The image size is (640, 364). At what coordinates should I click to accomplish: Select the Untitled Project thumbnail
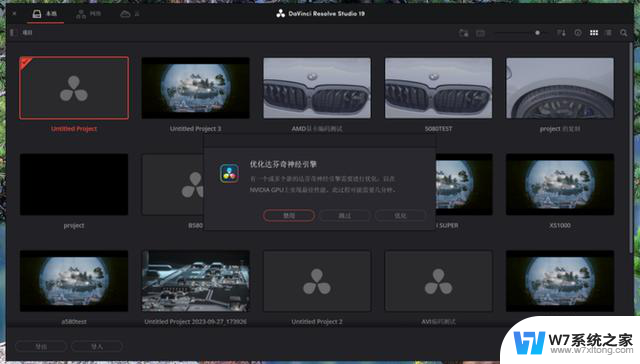[74, 88]
